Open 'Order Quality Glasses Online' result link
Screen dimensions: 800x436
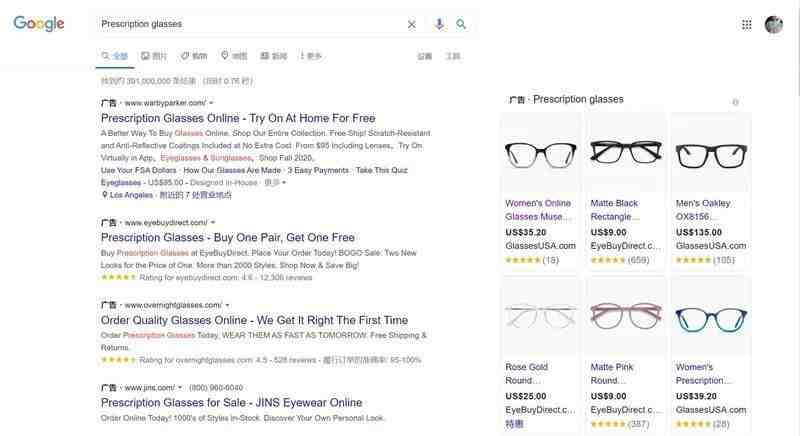(254, 320)
